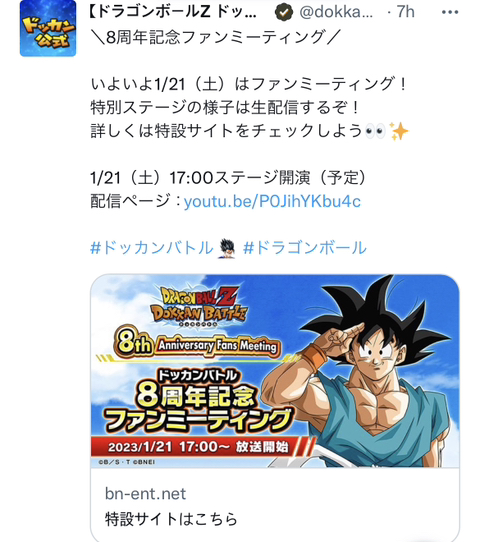Open the bn-ent.net card domain
Image resolution: width=480 pixels, height=542 pixels.
coord(145,494)
